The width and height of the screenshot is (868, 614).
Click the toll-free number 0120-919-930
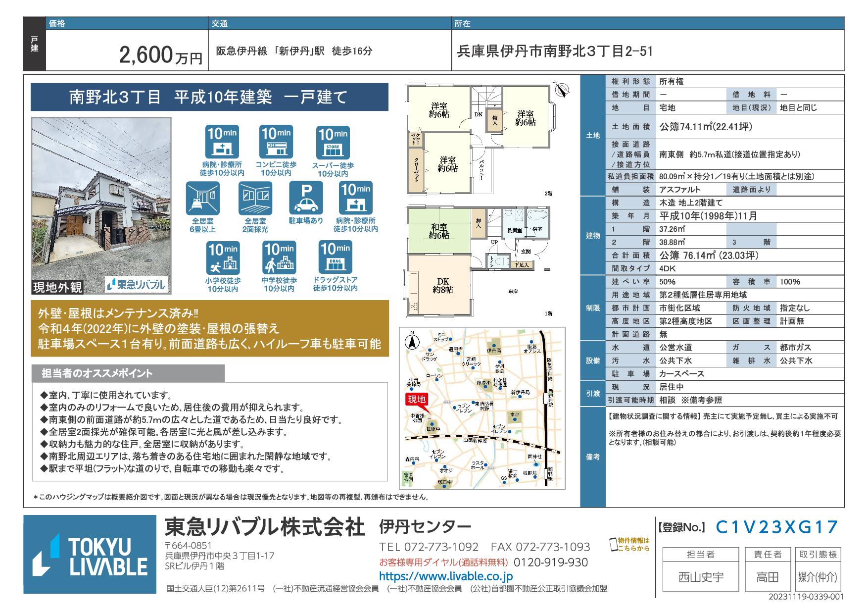click(x=550, y=563)
